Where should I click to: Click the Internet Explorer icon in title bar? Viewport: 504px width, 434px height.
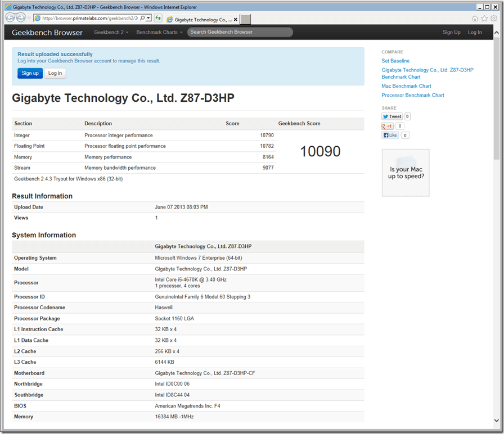click(8, 7)
